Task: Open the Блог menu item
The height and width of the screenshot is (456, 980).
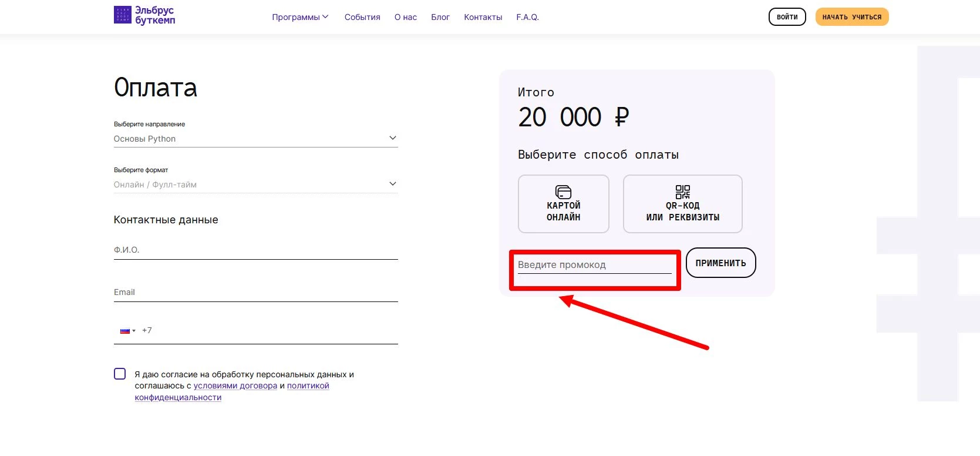Action: click(x=440, y=17)
